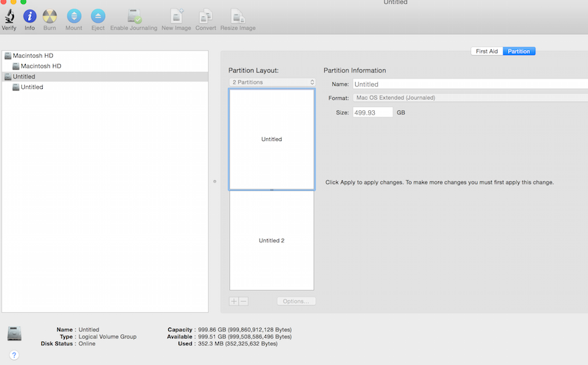The image size is (588, 365).
Task: Click the New Image toolbar icon
Action: [176, 16]
